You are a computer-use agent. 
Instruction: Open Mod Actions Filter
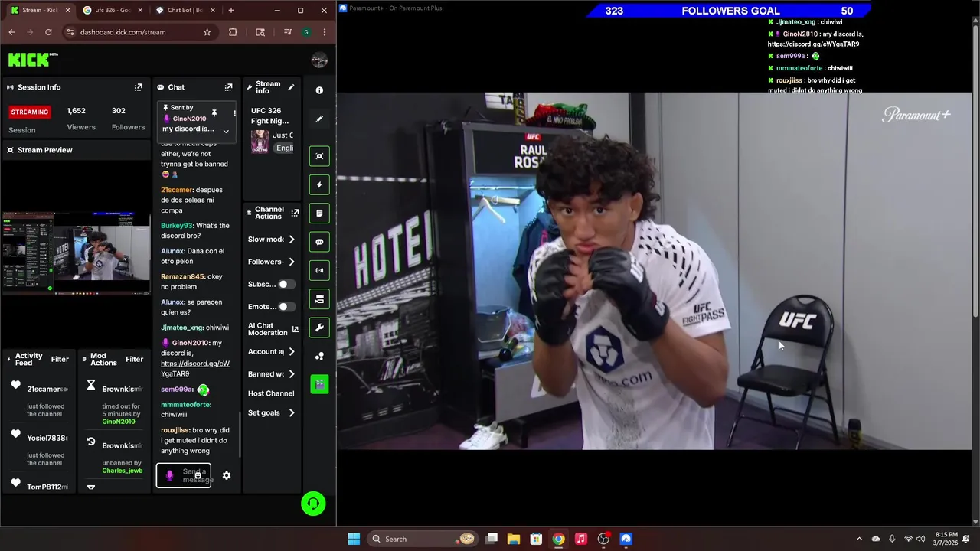[134, 359]
